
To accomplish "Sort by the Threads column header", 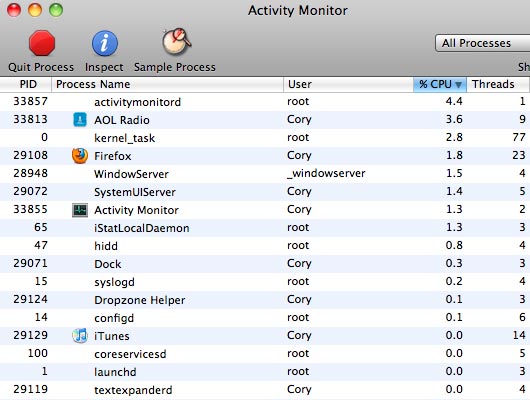I will tap(498, 84).
